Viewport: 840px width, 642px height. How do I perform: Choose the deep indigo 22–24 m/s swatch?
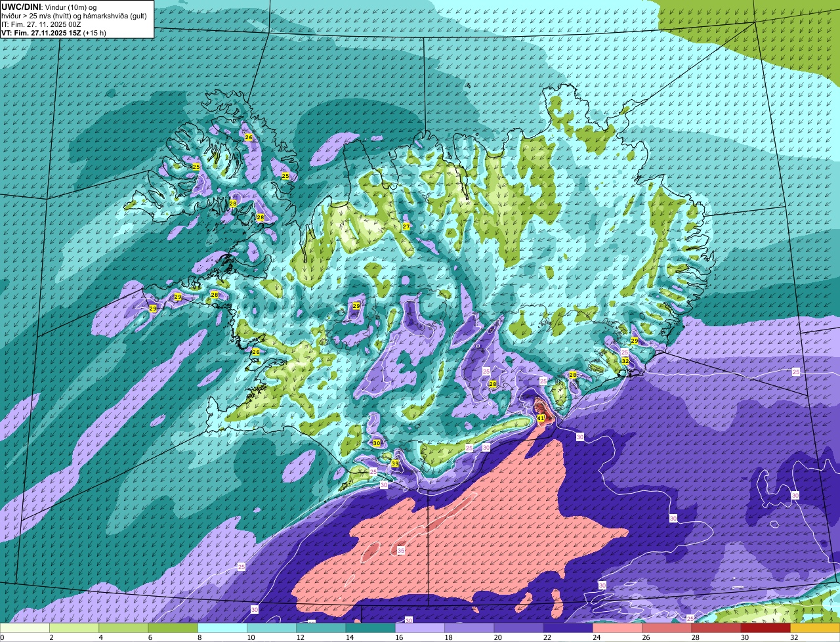click(x=568, y=628)
